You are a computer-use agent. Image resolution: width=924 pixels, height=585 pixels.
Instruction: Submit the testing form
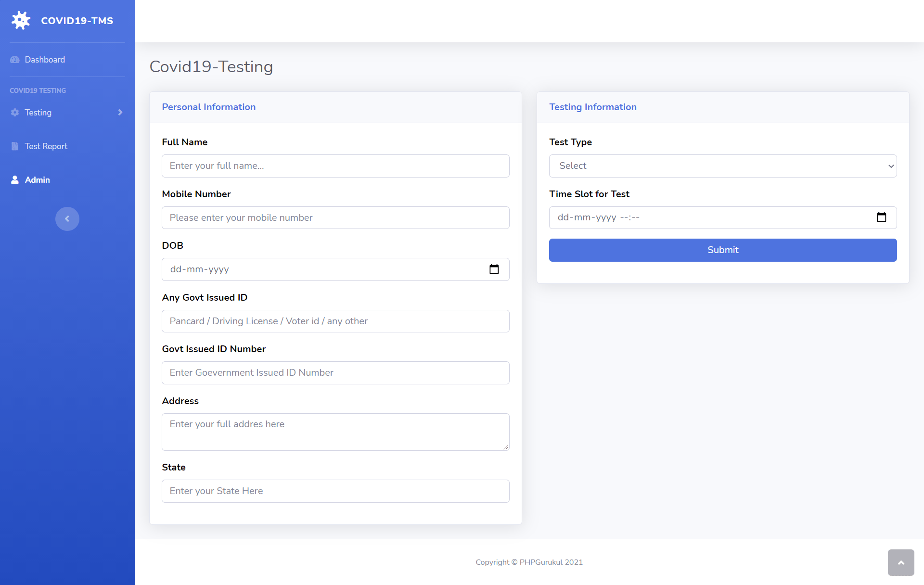pyautogui.click(x=723, y=250)
